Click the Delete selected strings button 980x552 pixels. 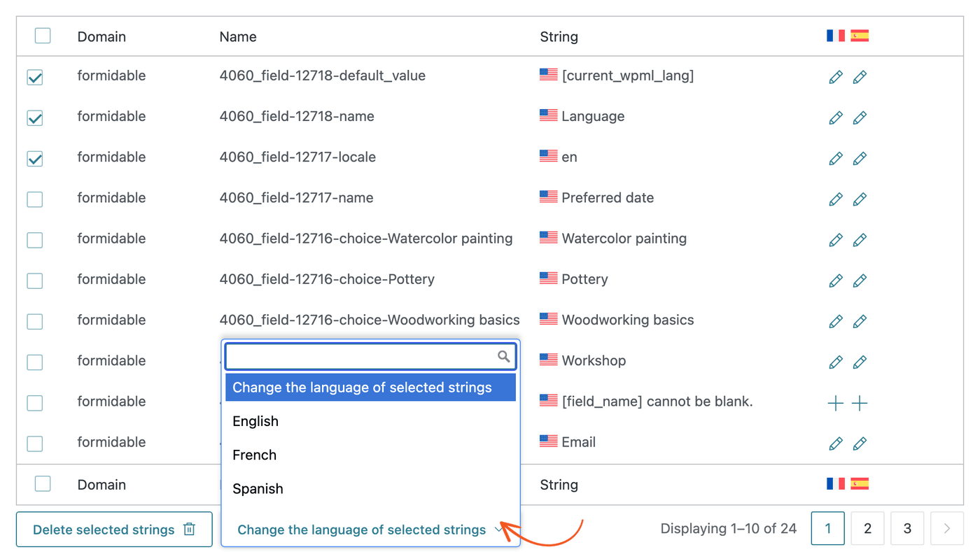pos(114,530)
